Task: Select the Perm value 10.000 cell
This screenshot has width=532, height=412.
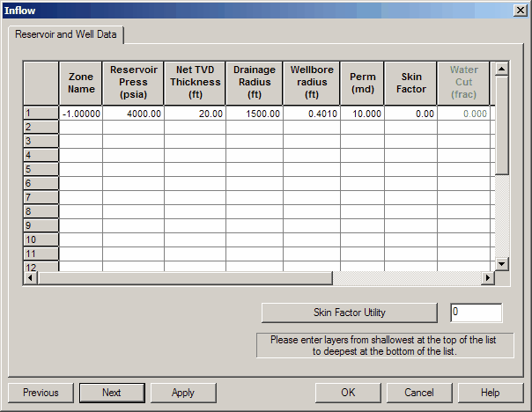Action: [362, 114]
